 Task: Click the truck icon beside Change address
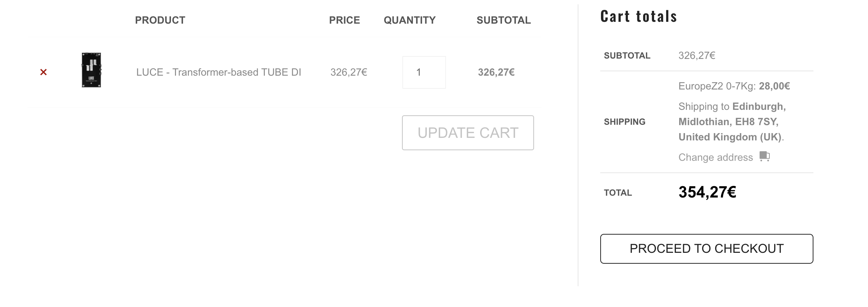764,156
